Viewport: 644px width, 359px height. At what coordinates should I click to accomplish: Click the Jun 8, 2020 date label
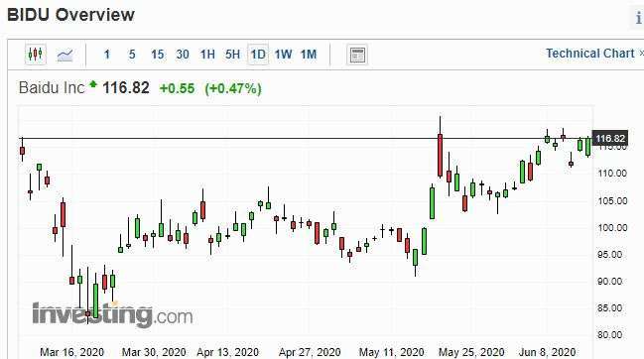click(x=547, y=352)
